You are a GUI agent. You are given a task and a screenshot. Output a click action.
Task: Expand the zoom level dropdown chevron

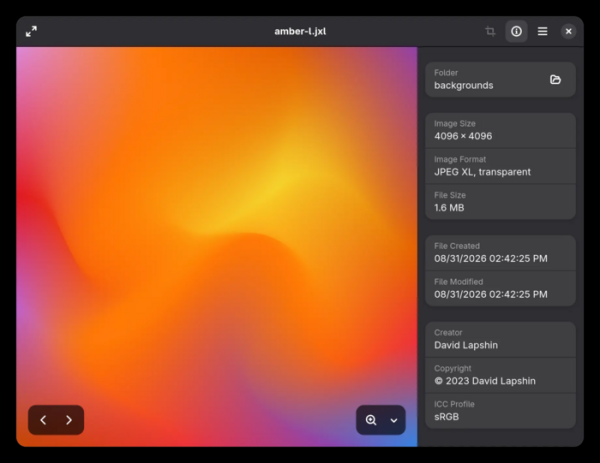pyautogui.click(x=394, y=420)
